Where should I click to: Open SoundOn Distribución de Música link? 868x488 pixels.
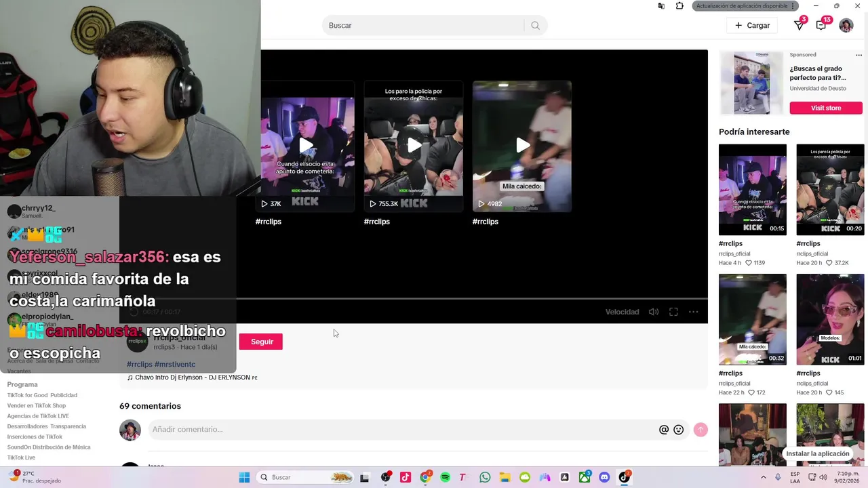point(49,447)
